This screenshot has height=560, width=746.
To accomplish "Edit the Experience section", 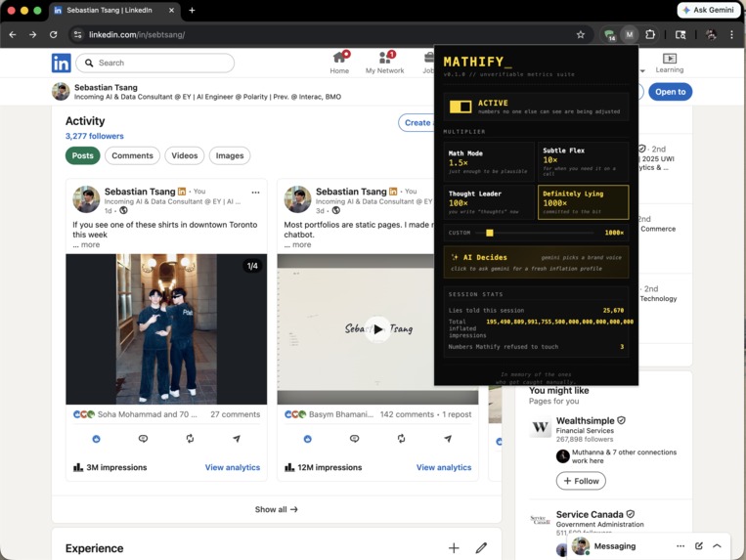I will tap(481, 548).
